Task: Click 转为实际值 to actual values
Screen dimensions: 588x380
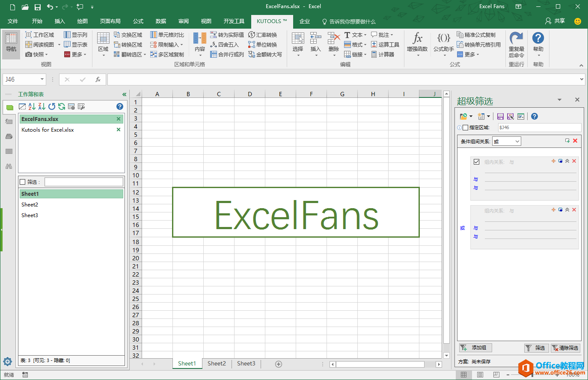Action: coord(227,35)
